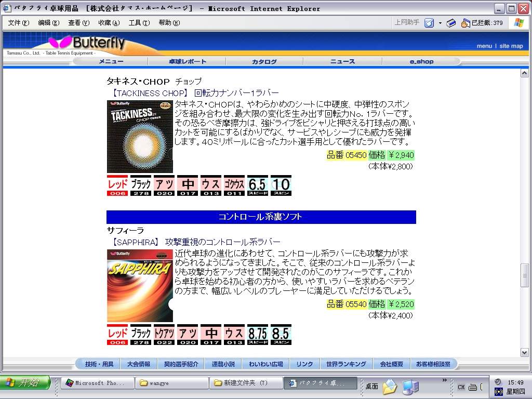Click the page scrollbar up arrow

click(525, 73)
